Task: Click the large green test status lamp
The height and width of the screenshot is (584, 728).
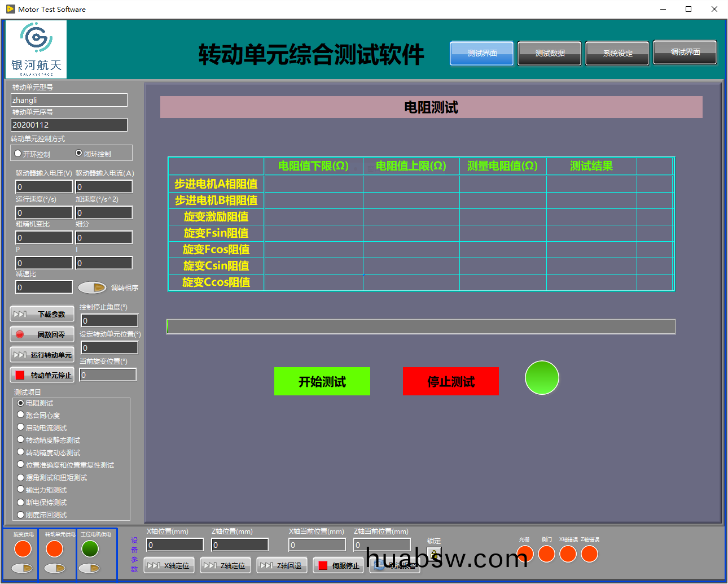Action: point(542,378)
